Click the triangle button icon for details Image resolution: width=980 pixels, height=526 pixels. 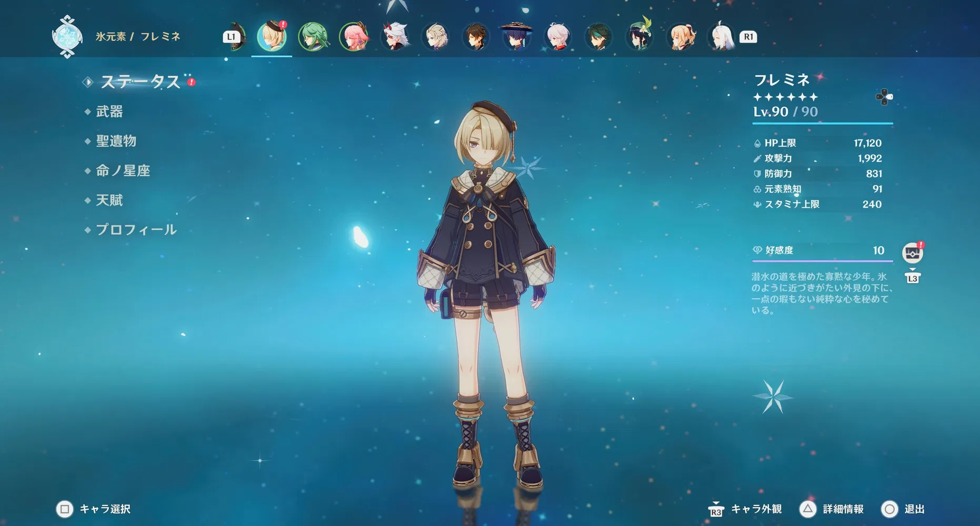(808, 509)
